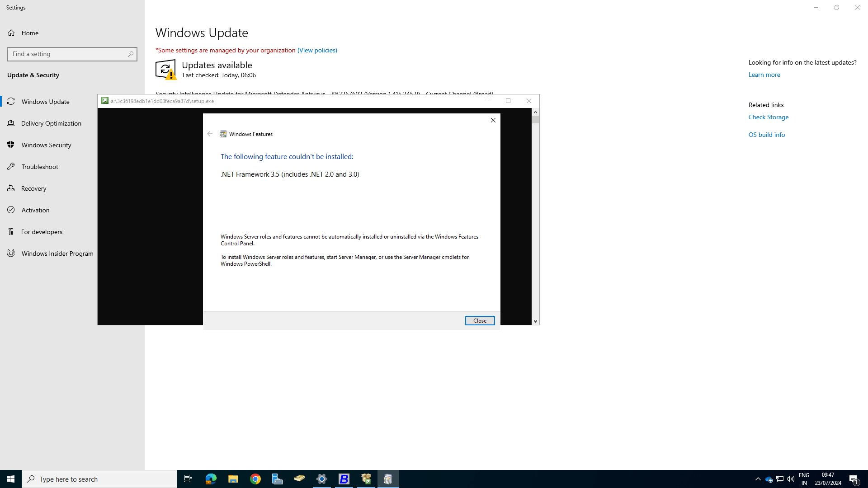This screenshot has height=488, width=868.
Task: Open Activation settings
Action: click(x=49, y=210)
